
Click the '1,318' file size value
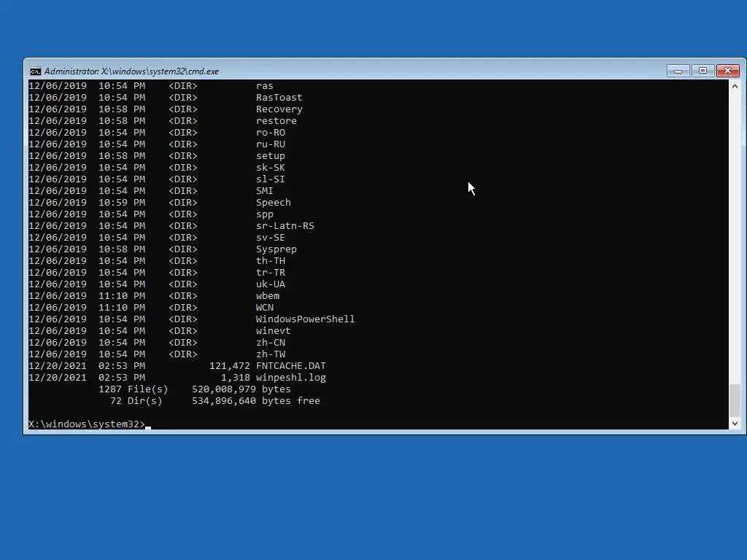click(236, 377)
